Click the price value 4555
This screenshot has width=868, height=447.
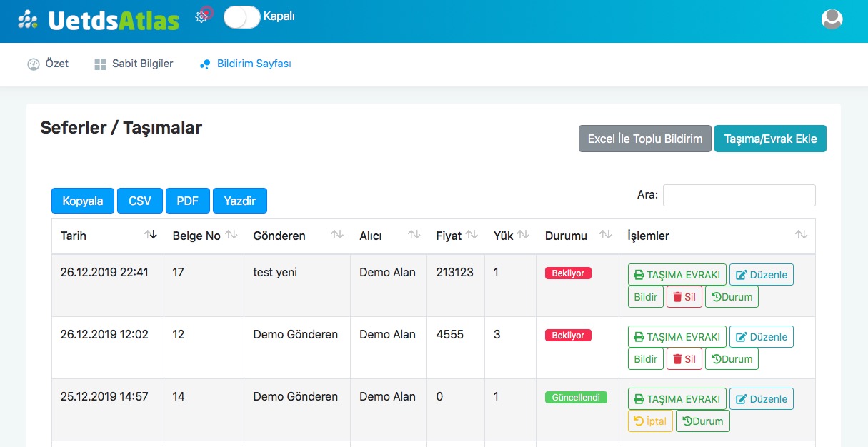[x=450, y=334]
